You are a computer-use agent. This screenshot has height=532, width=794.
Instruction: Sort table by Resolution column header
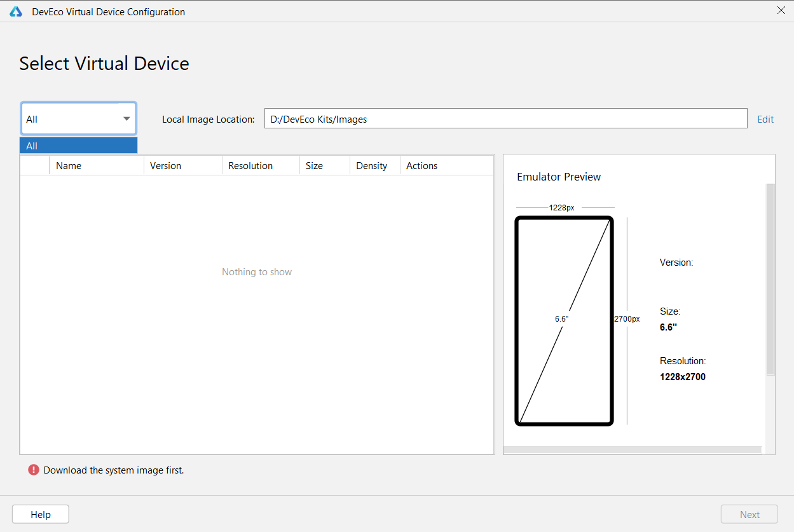point(261,165)
